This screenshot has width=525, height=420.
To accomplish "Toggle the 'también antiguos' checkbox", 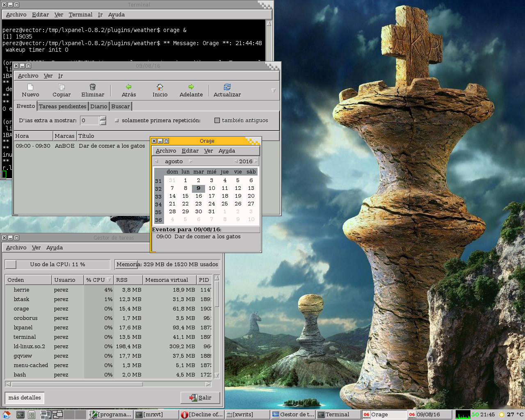I will (x=217, y=120).
